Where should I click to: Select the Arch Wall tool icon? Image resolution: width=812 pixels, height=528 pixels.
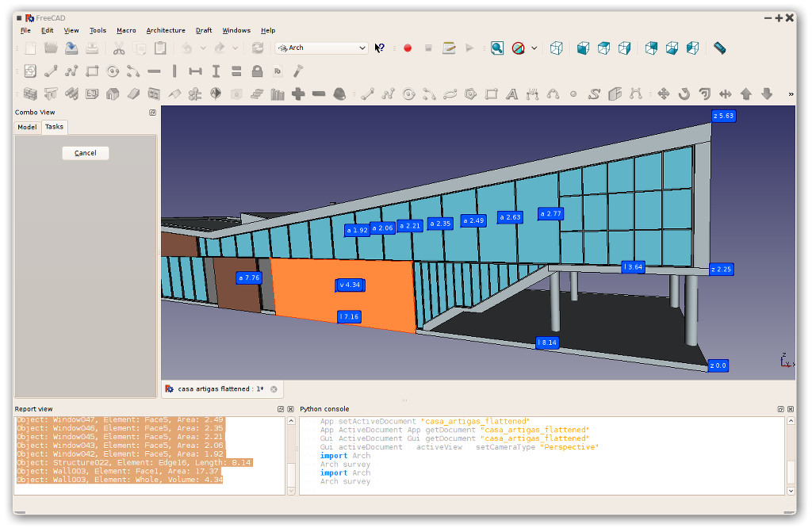[30, 94]
